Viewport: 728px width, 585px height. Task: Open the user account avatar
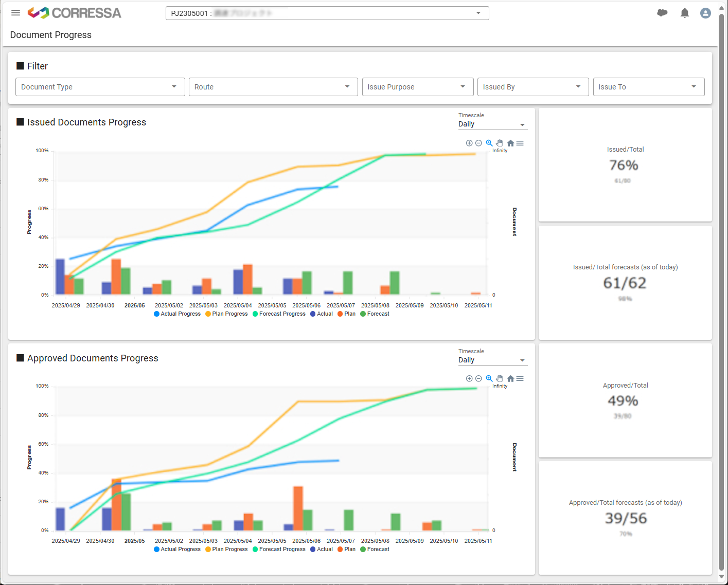[x=705, y=13]
